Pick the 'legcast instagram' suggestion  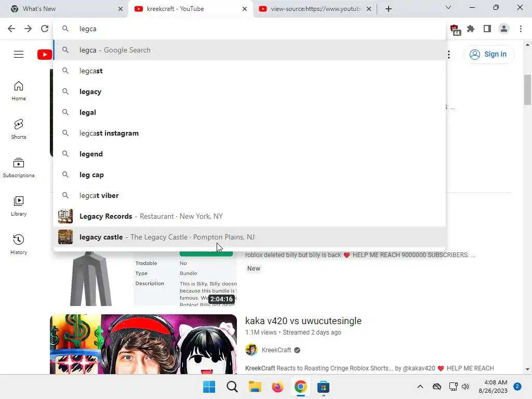pos(249,133)
